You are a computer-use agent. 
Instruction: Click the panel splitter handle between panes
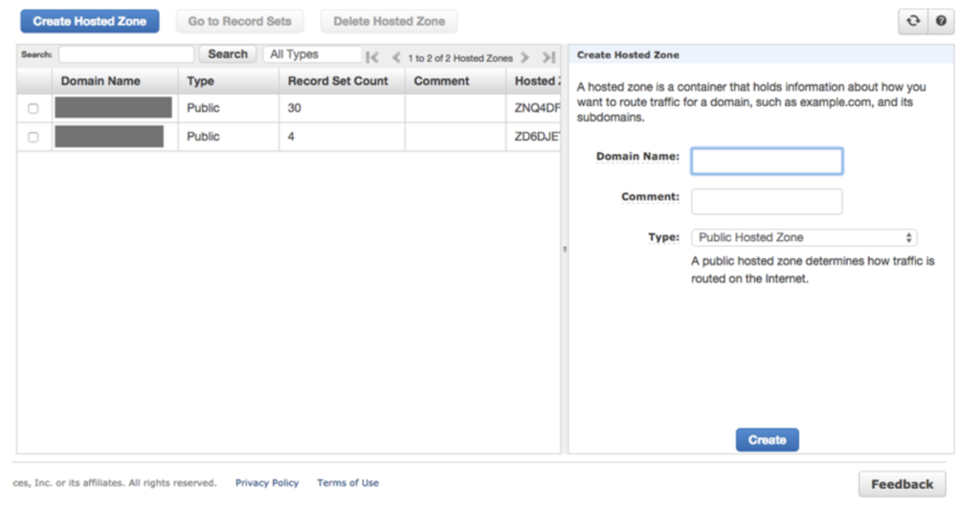(x=565, y=249)
